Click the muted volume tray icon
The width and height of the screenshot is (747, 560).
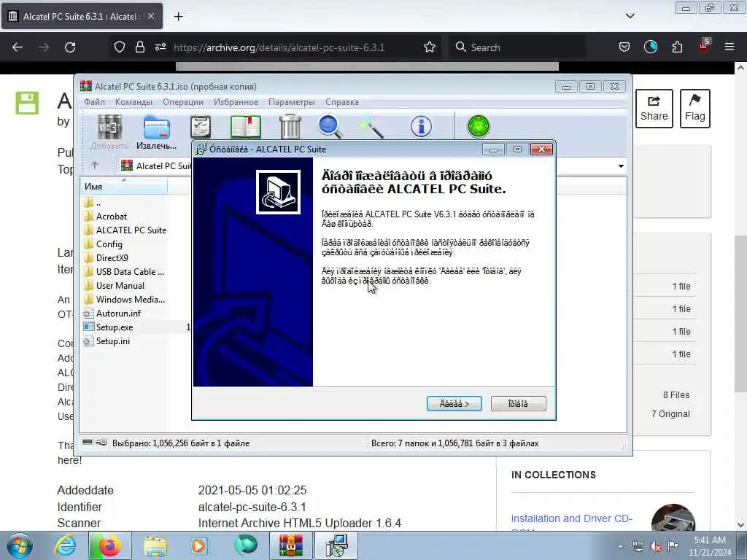(656, 547)
